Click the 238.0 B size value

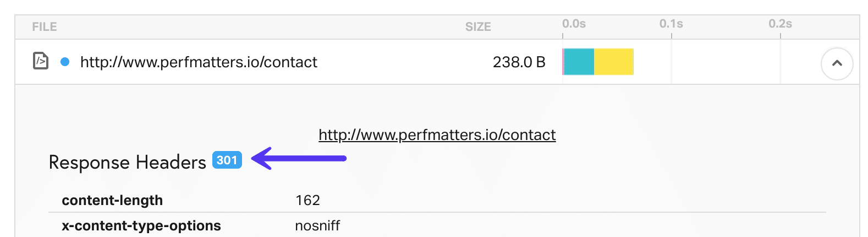(519, 62)
